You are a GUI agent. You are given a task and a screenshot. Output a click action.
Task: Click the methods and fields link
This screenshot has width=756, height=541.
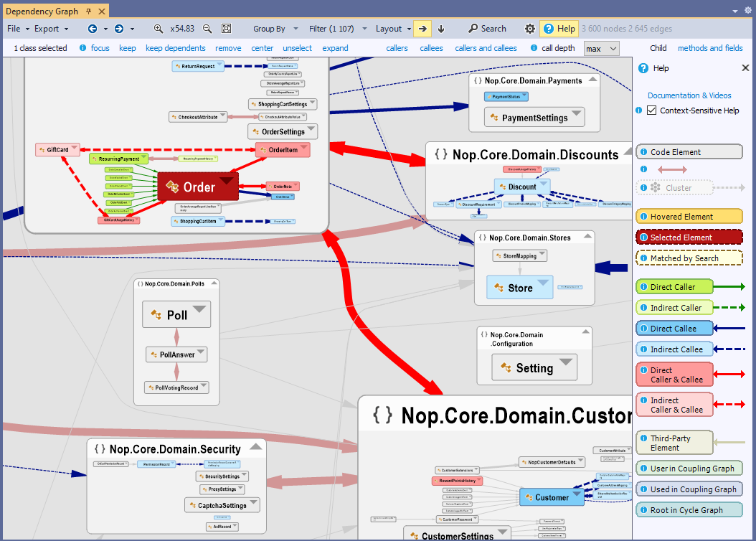click(709, 48)
